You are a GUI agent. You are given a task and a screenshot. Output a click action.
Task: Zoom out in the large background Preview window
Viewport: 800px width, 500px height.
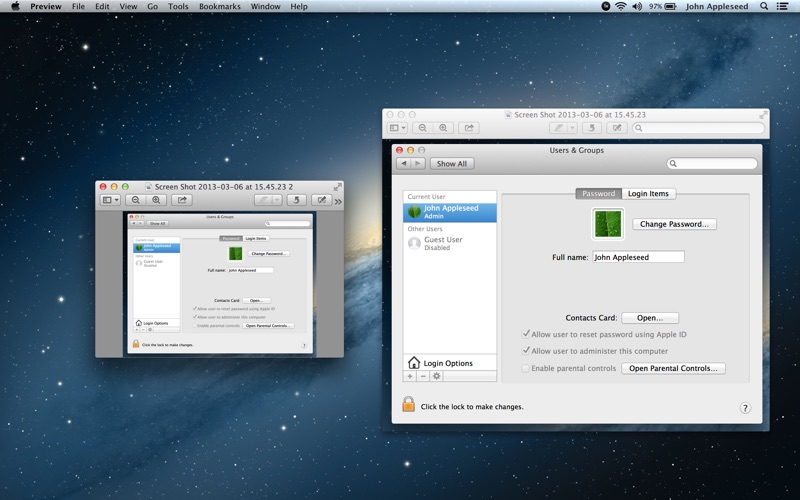422,128
